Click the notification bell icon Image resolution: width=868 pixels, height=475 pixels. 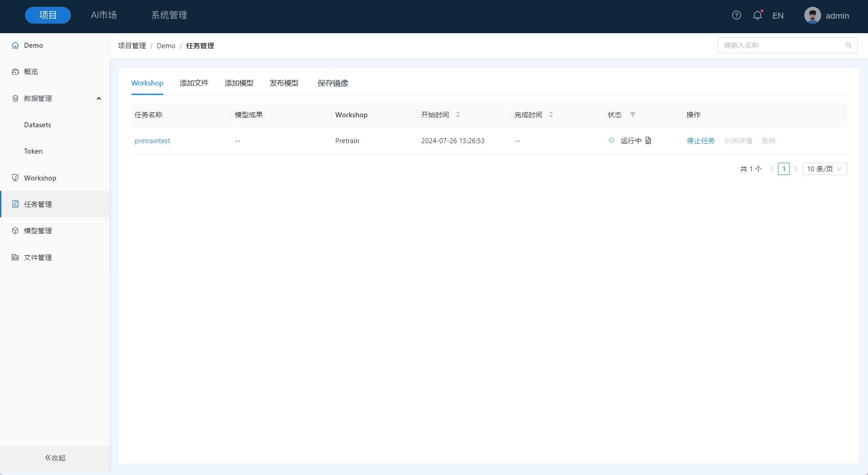(757, 15)
